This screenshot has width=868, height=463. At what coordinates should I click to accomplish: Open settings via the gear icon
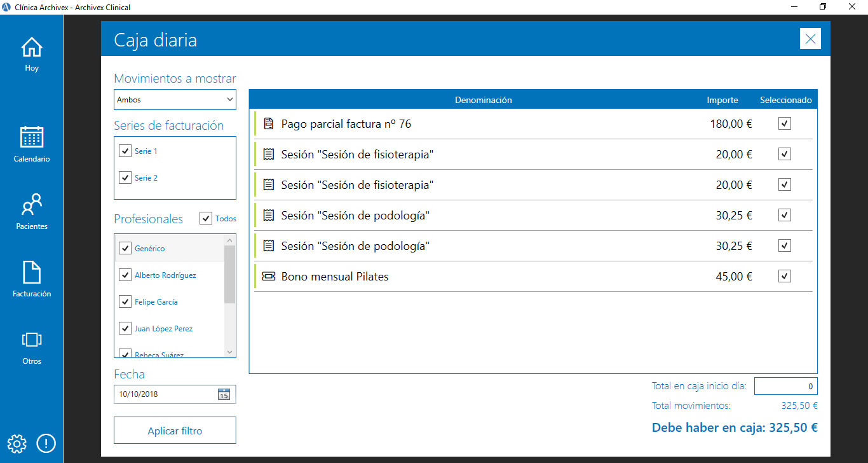[17, 443]
